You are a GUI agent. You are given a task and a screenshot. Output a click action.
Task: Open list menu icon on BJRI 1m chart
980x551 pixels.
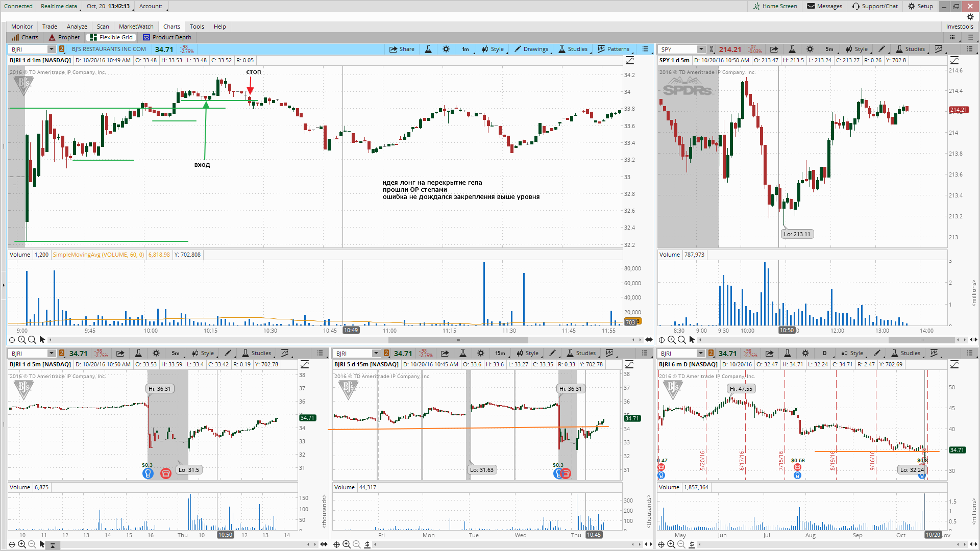pyautogui.click(x=645, y=49)
